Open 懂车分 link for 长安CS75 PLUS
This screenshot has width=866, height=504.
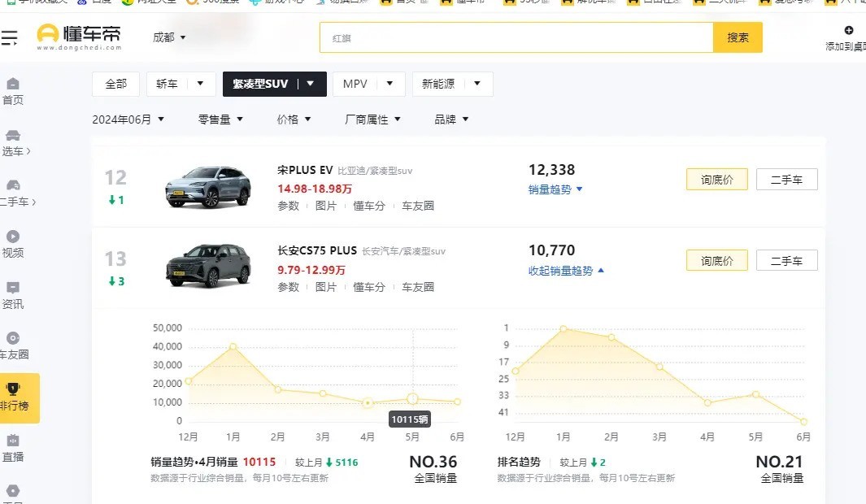[x=369, y=287]
